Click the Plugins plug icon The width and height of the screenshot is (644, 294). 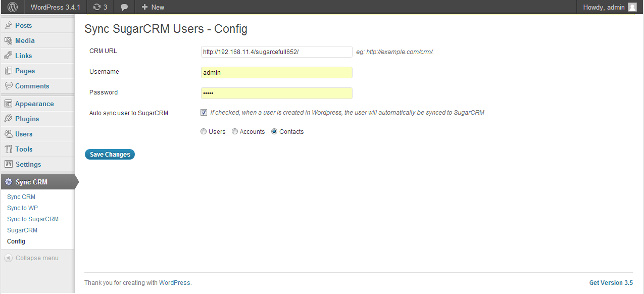coord(8,119)
